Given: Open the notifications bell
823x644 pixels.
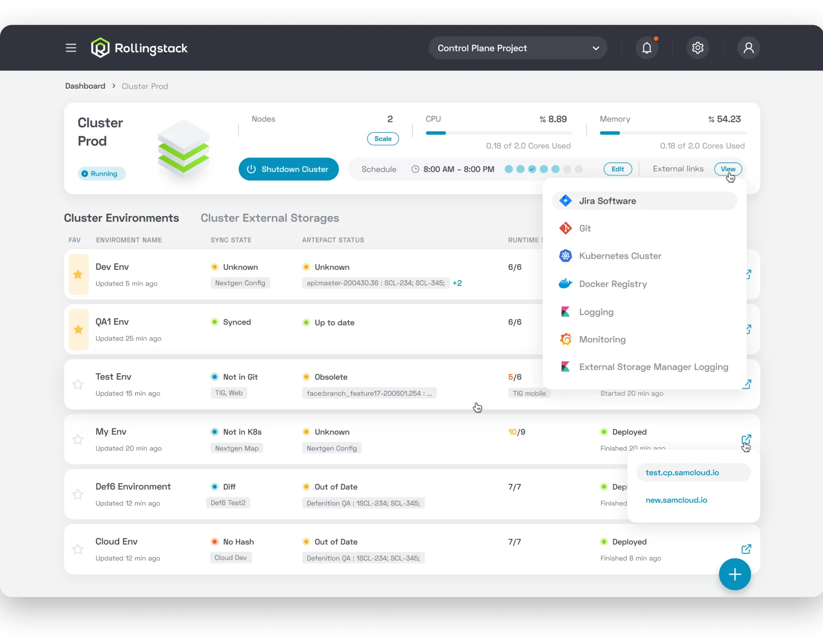Looking at the screenshot, I should coord(647,48).
